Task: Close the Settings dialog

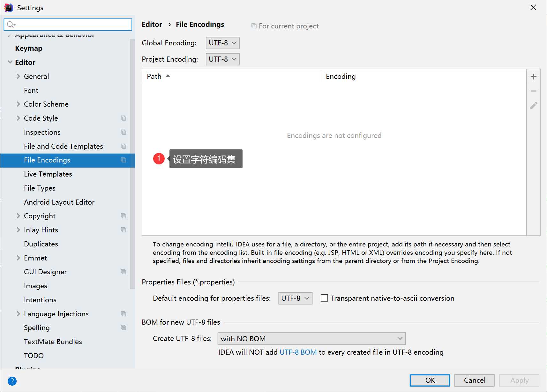Action: click(533, 7)
